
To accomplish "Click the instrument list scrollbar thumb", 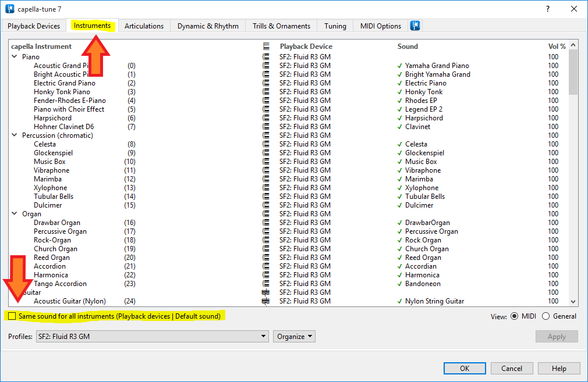I will 573,72.
